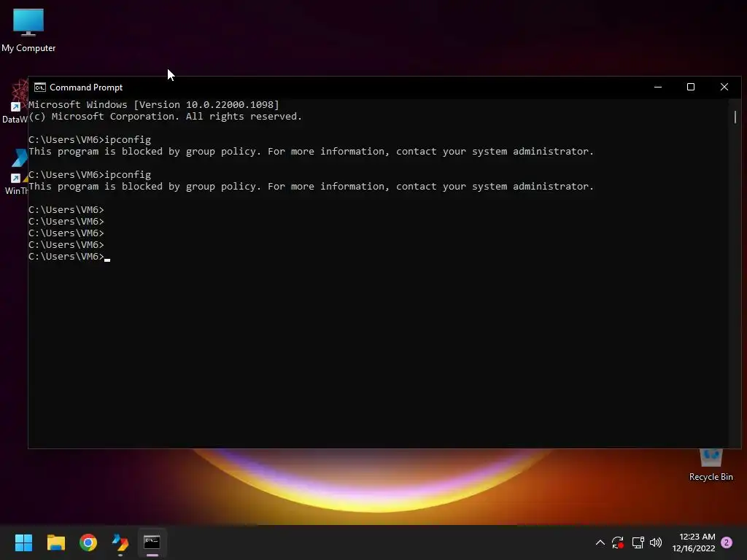Click the Command Prompt vertical scrollbar thumb
747x560 pixels.
click(x=735, y=117)
